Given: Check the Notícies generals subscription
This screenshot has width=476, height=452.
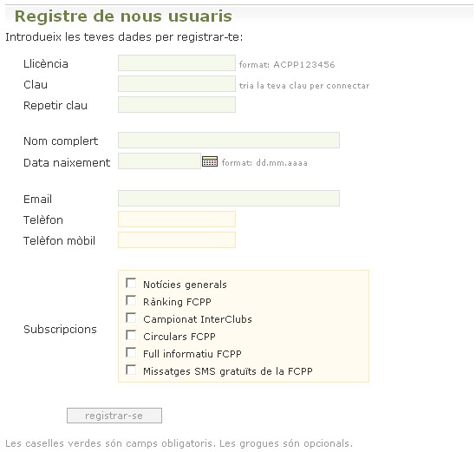Looking at the screenshot, I should point(131,283).
